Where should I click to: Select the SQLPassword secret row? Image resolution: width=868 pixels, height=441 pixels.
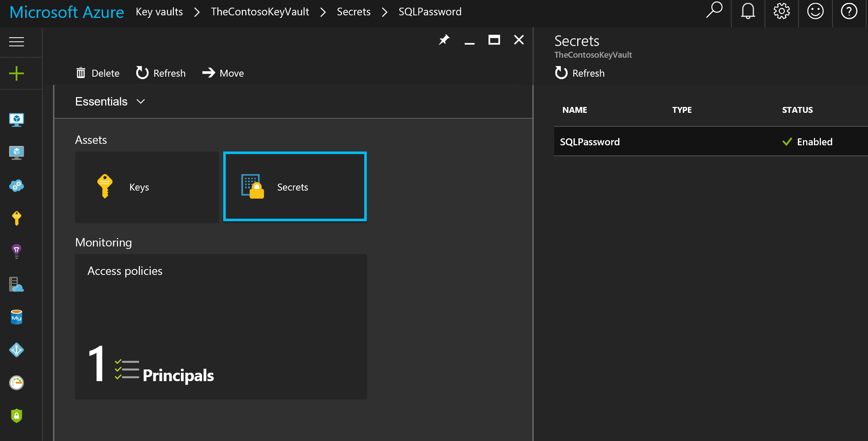pos(711,142)
